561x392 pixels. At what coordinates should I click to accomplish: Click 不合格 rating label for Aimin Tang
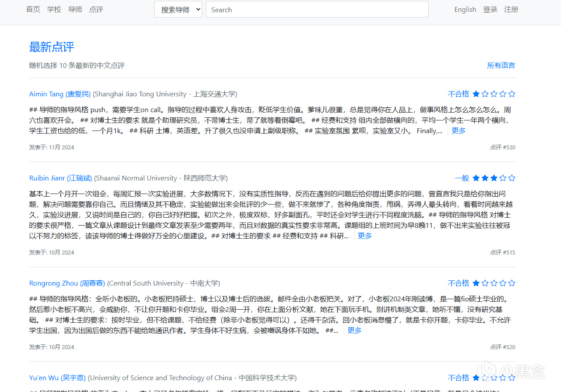point(459,94)
